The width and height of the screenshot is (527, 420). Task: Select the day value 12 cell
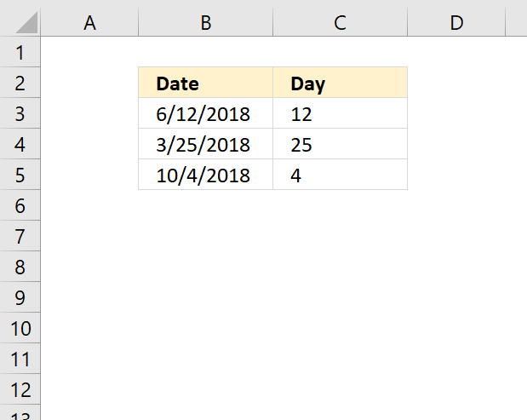pyautogui.click(x=341, y=113)
